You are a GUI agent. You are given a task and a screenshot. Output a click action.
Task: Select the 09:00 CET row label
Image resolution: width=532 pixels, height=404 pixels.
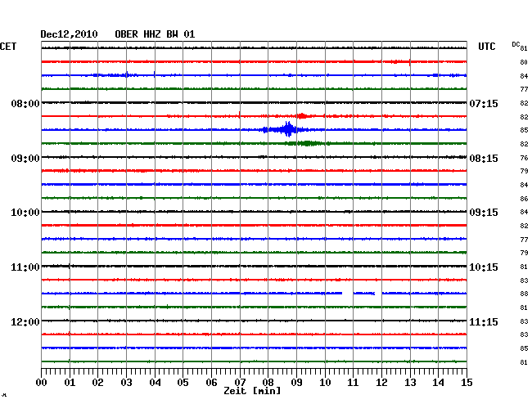(25, 159)
